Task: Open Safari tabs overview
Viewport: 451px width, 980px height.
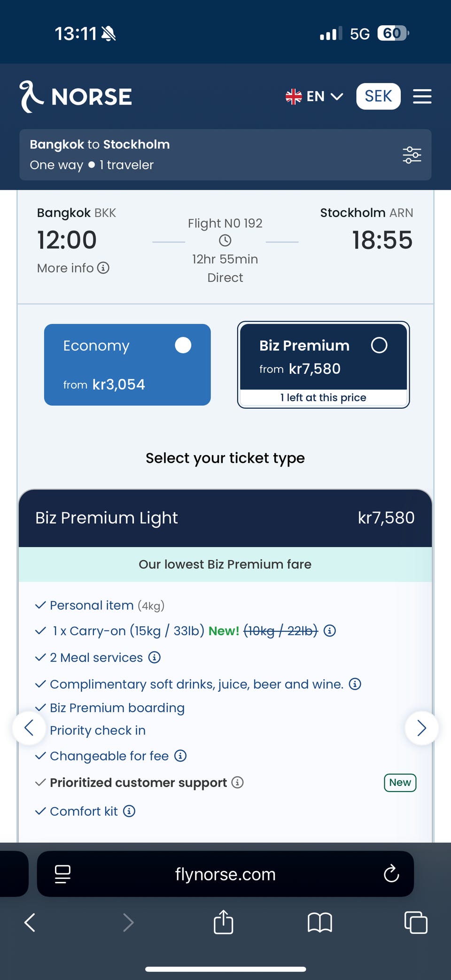Action: (x=416, y=922)
